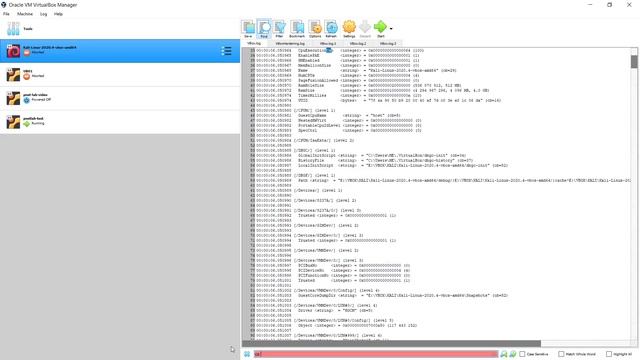The width and height of the screenshot is (640, 360).
Task: Click the log viewer vertical scrollbar thumb
Action: pos(634,62)
